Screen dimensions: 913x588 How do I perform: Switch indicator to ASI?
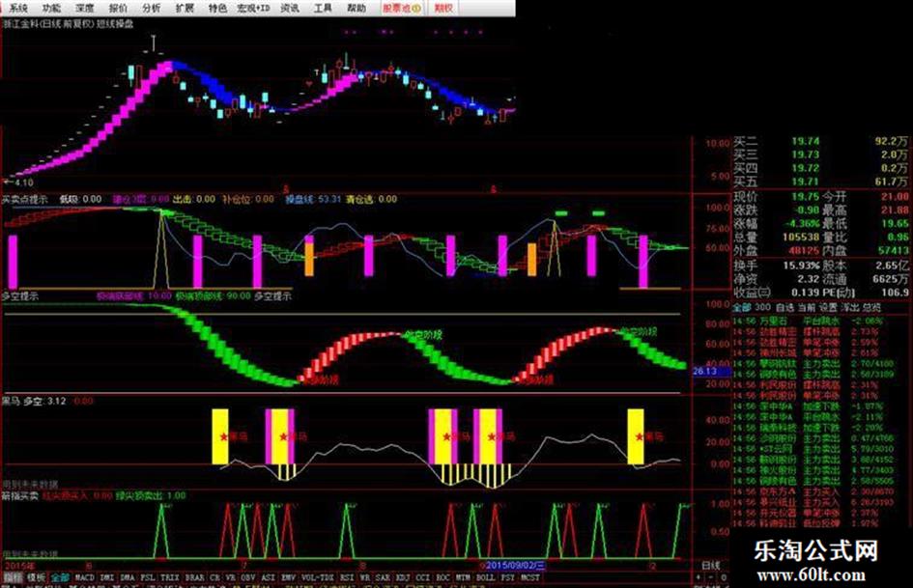click(x=268, y=577)
